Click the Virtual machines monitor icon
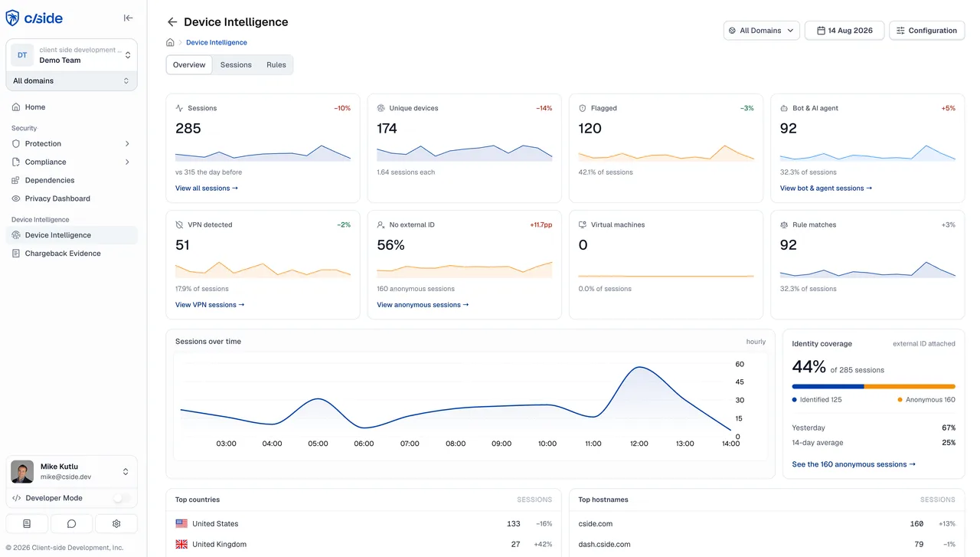 [583, 225]
